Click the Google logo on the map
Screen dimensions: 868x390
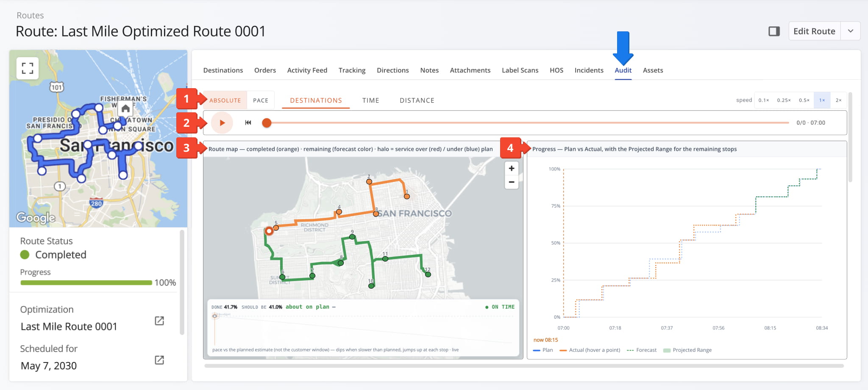click(36, 218)
